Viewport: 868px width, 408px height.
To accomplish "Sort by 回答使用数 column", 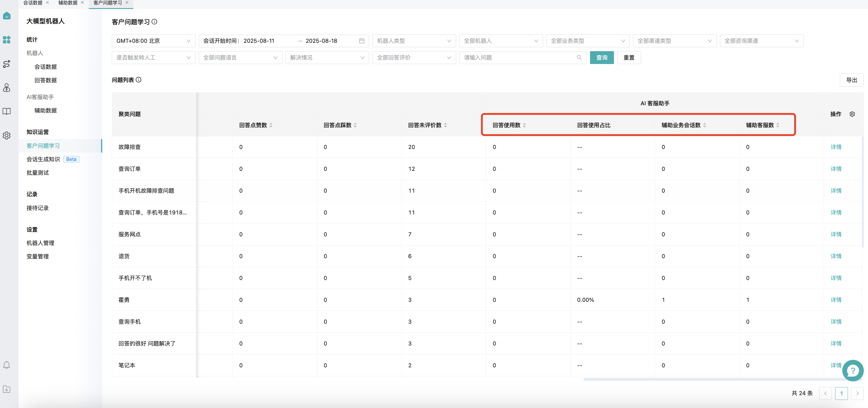I will (x=524, y=125).
